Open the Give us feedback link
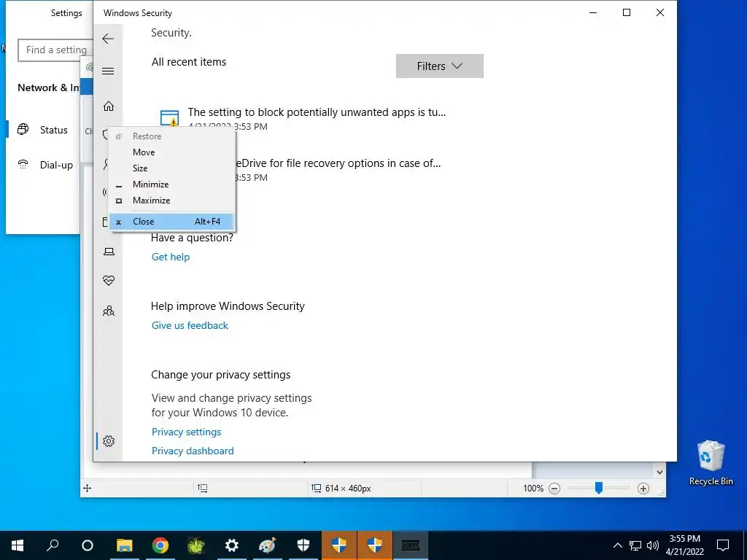Screen dimensions: 747x560 pos(190,326)
